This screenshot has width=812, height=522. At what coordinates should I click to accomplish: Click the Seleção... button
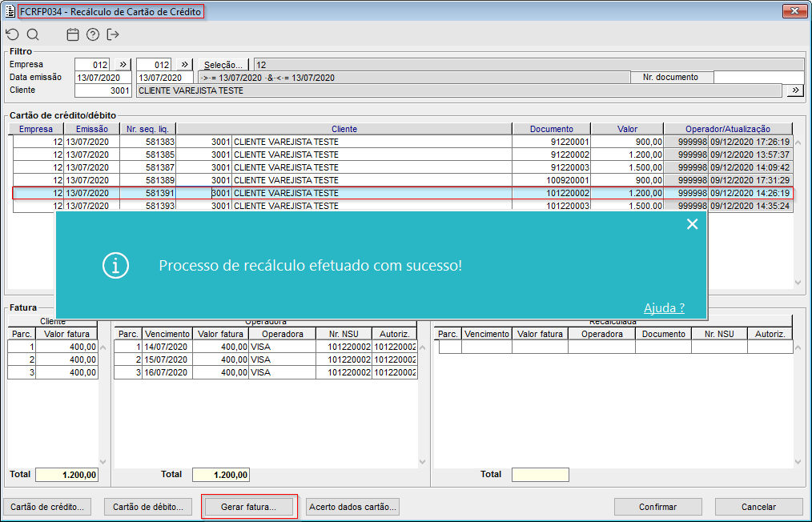tap(223, 65)
